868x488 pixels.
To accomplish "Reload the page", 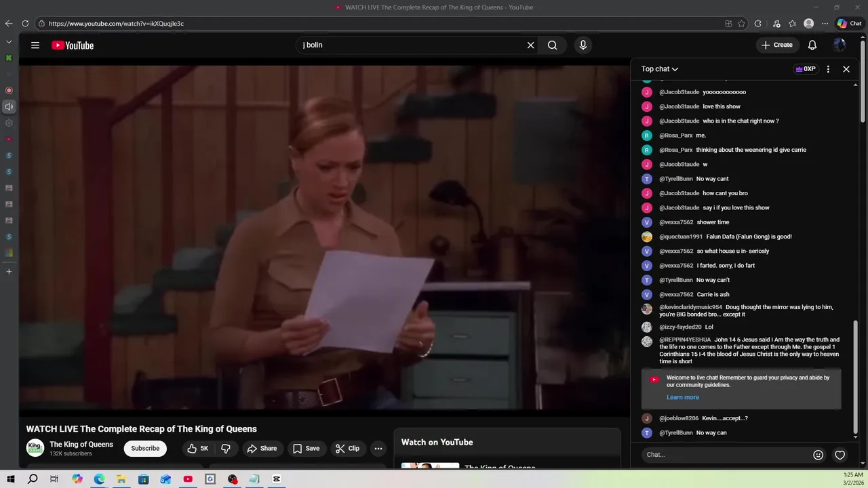I will coord(25,24).
